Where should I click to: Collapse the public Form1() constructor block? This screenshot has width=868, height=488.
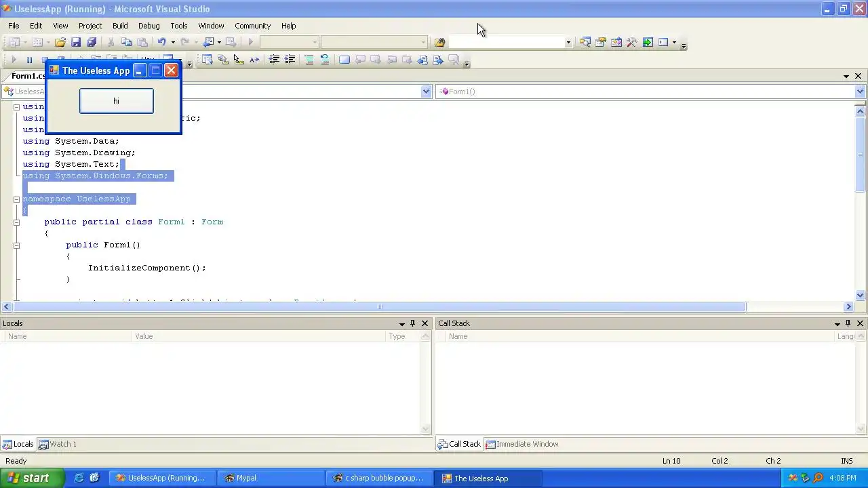click(16, 245)
